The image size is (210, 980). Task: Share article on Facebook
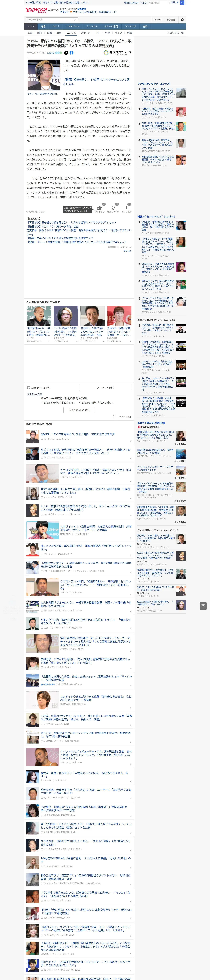click(71, 53)
